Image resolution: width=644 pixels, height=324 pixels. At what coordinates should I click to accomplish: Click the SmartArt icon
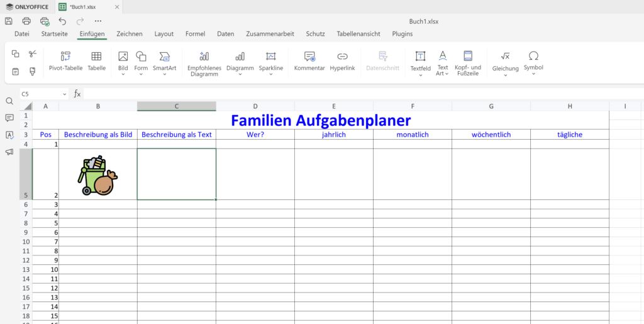coord(164,56)
